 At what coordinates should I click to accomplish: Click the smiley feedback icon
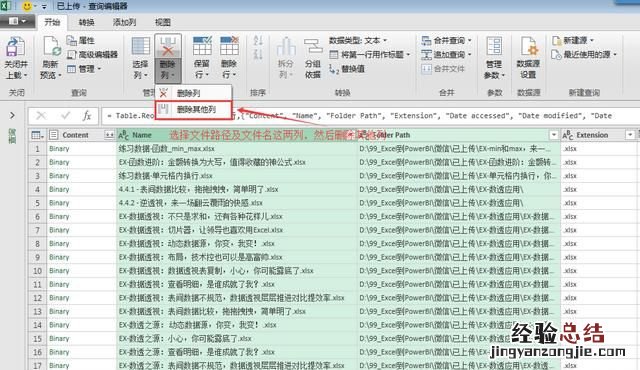(27, 6)
